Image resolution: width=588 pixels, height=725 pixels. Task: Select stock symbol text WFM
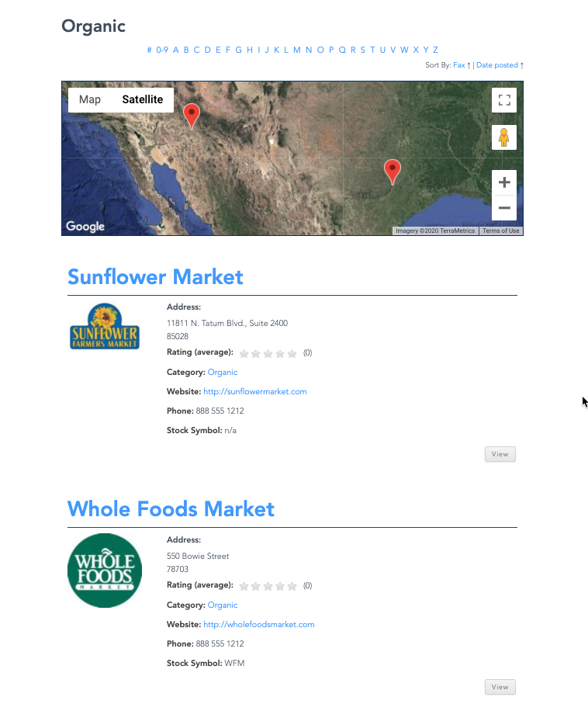(234, 663)
